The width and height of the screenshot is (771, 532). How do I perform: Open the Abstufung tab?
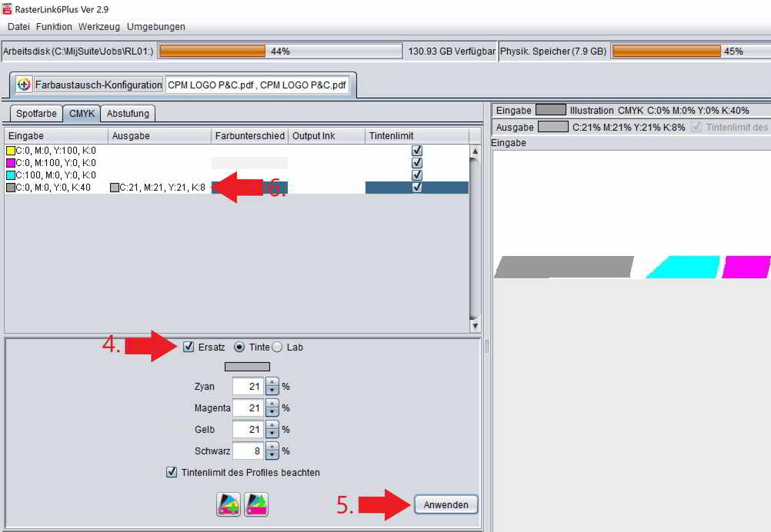[x=128, y=113]
